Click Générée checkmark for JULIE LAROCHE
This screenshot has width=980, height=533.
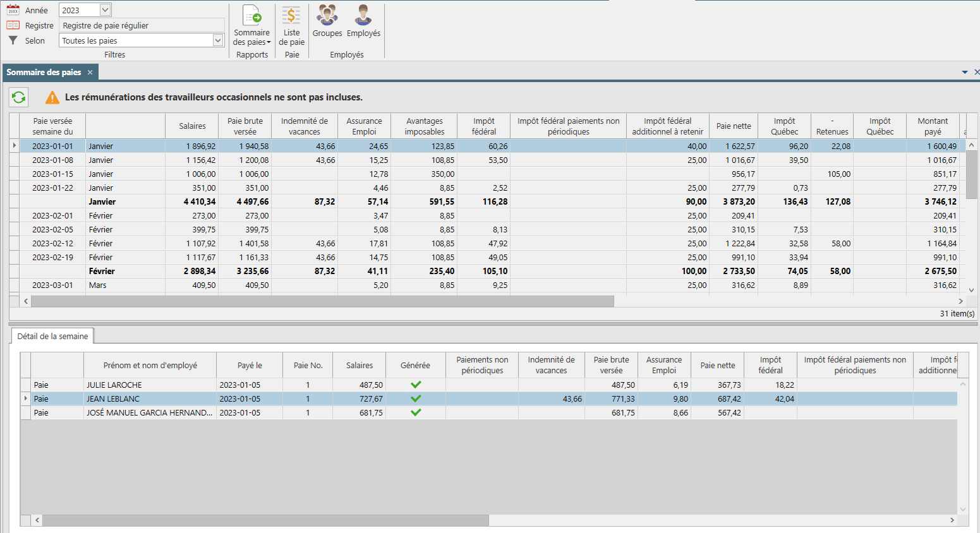(416, 385)
